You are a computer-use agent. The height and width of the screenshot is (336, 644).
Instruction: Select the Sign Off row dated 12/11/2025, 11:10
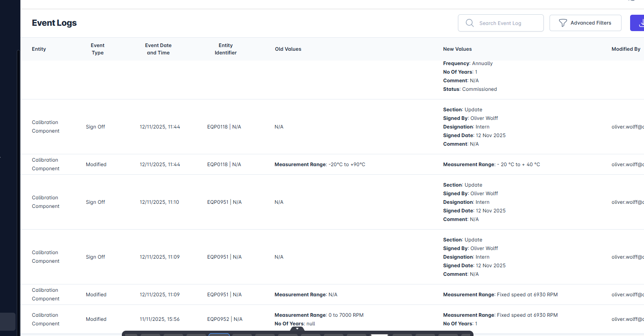pos(95,202)
